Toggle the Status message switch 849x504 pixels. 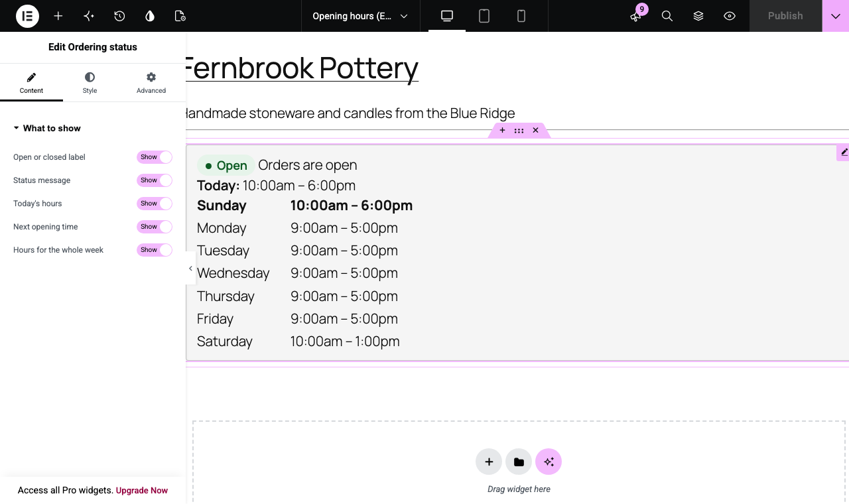click(155, 180)
